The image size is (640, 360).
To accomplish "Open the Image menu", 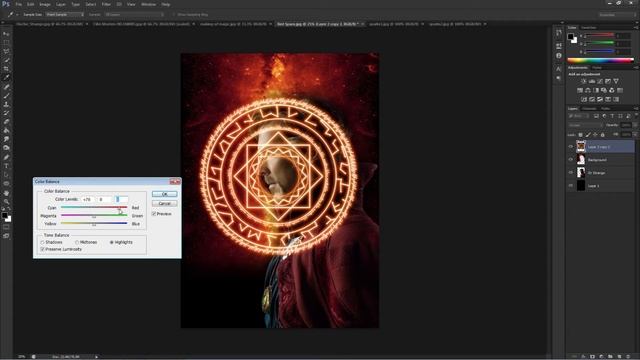I will click(x=45, y=4).
